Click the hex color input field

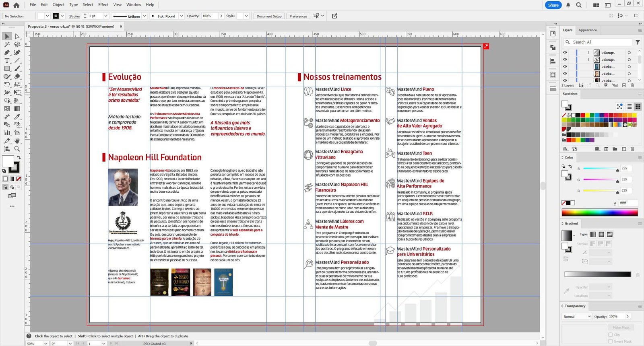[x=628, y=203]
